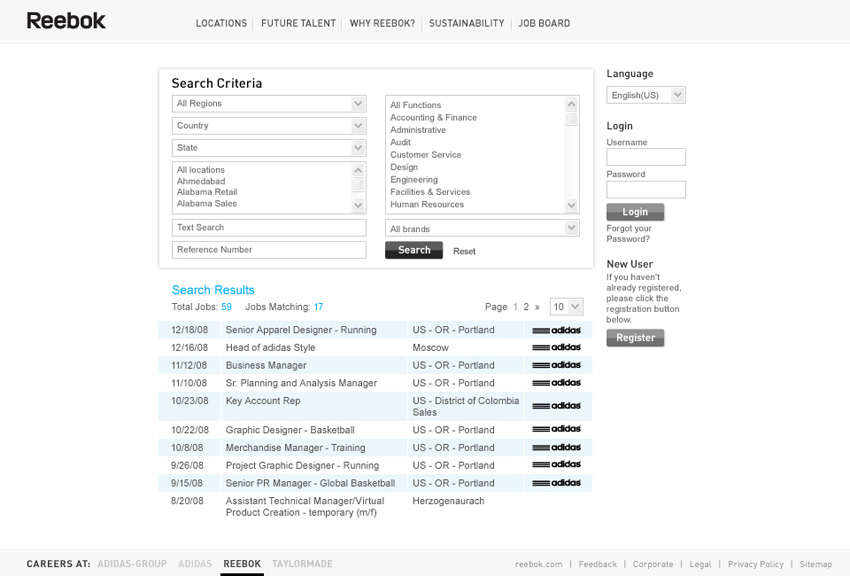Select the REEBOK careers tab
850x576 pixels.
point(242,564)
